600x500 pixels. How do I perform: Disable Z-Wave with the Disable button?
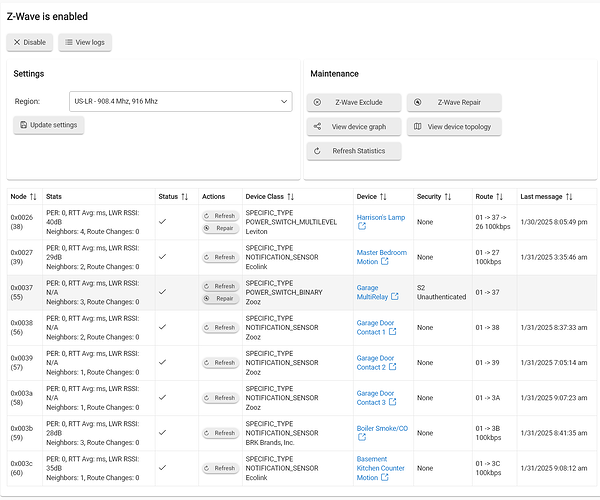click(29, 42)
